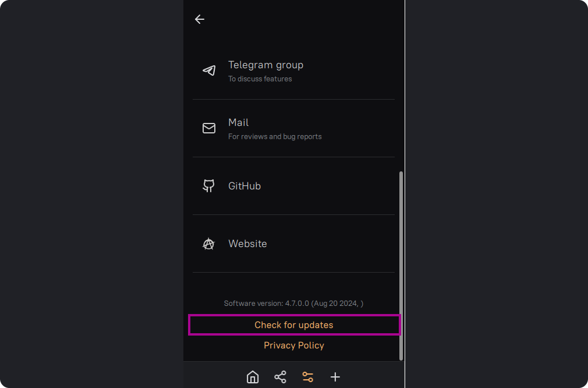Click the Mail envelope icon
This screenshot has width=588, height=388.
point(209,128)
